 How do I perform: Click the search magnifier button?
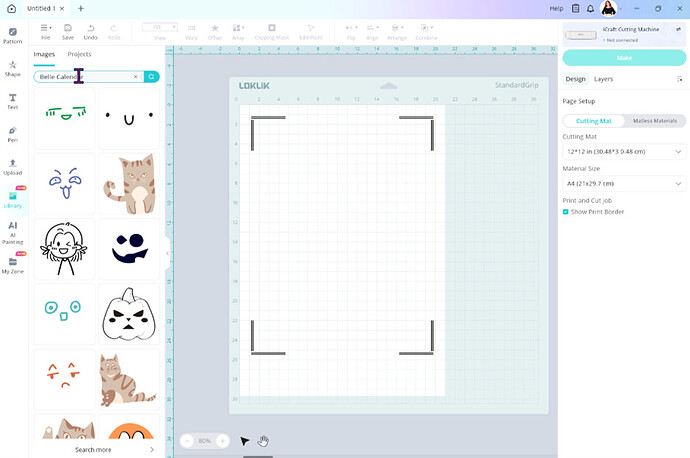pos(151,76)
